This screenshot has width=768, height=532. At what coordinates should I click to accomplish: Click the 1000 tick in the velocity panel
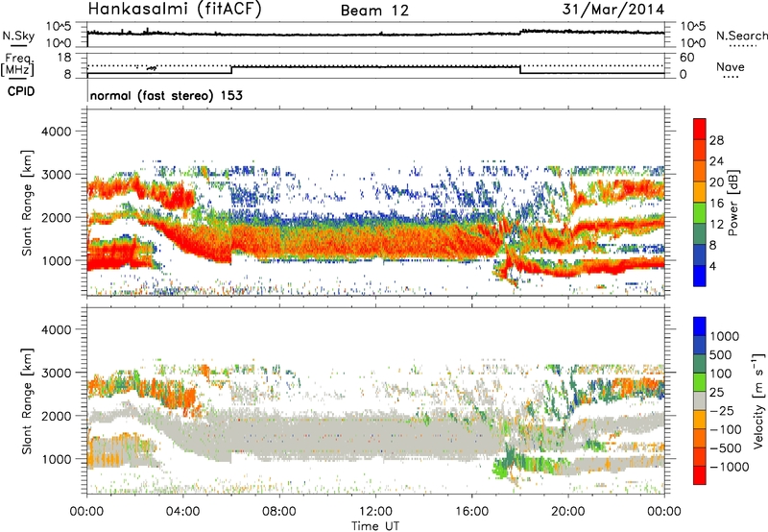tap(56, 459)
